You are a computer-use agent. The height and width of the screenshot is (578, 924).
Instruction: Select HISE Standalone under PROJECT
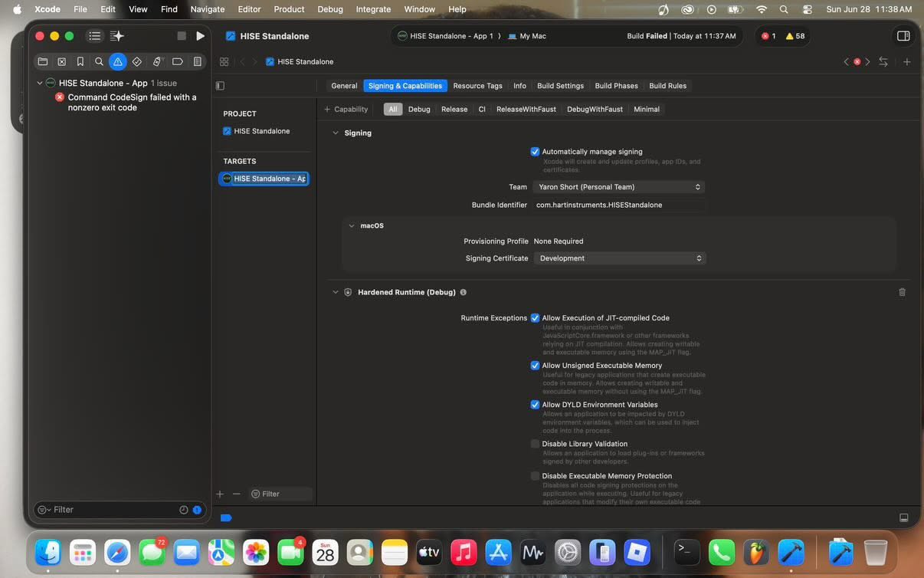pyautogui.click(x=262, y=131)
